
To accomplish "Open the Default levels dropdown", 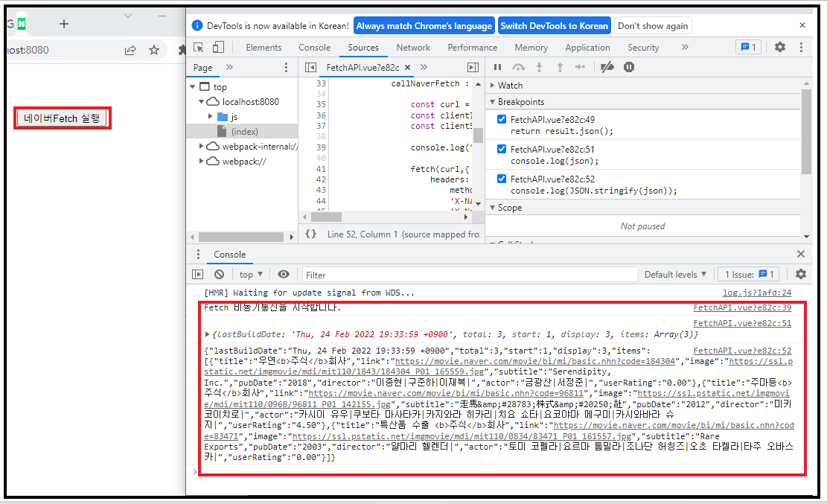I will pos(675,275).
